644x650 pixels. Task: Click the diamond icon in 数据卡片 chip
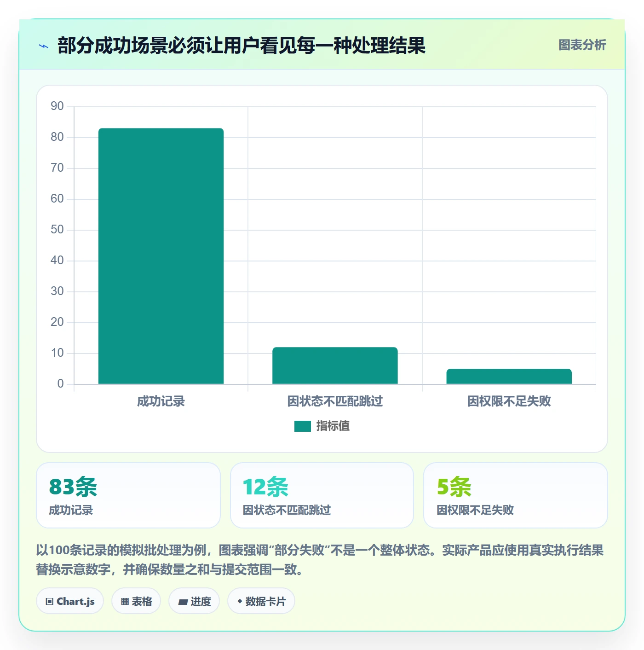pyautogui.click(x=240, y=601)
